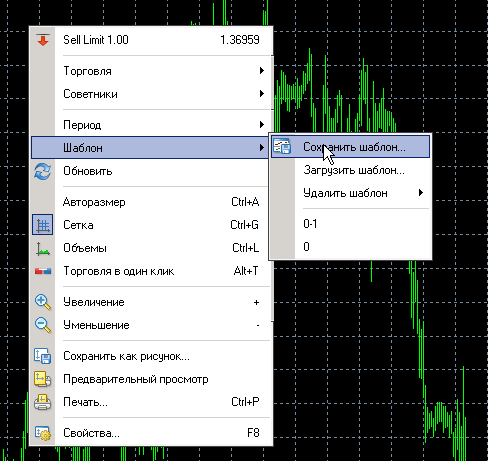Click the volumes chart icon beside Объемы
Viewport: 488px width, 461px height.
43,248
